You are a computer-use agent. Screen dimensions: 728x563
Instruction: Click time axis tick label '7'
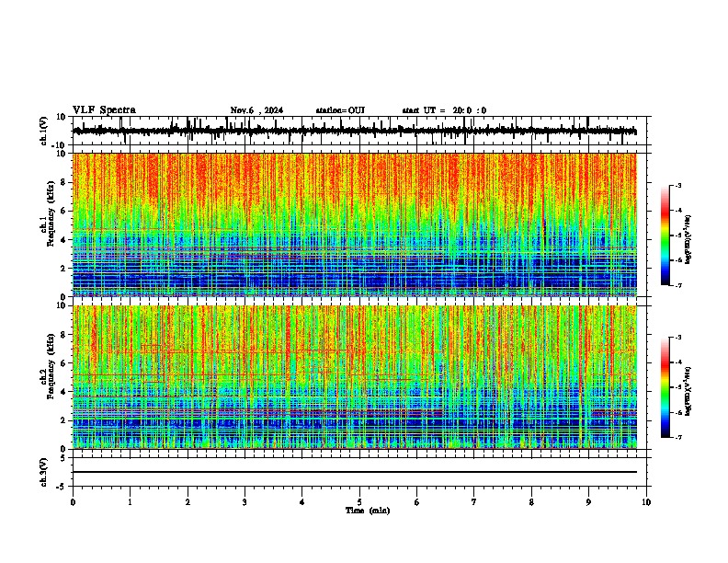474,502
